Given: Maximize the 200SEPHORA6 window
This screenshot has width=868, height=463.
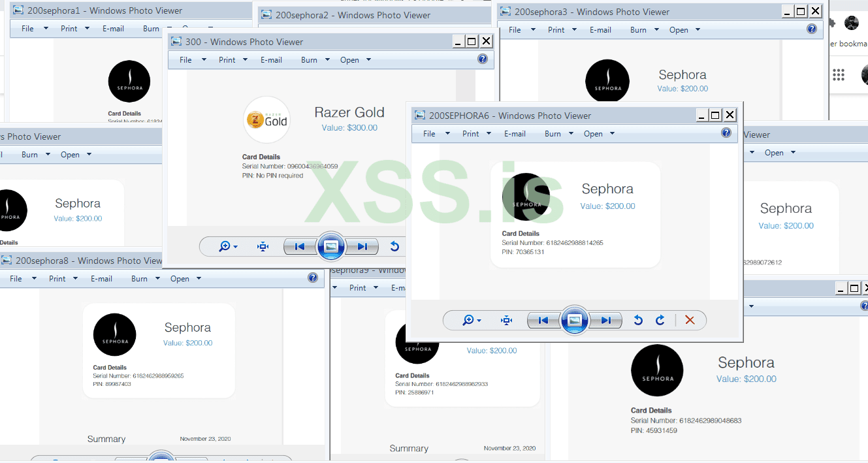Looking at the screenshot, I should (715, 115).
